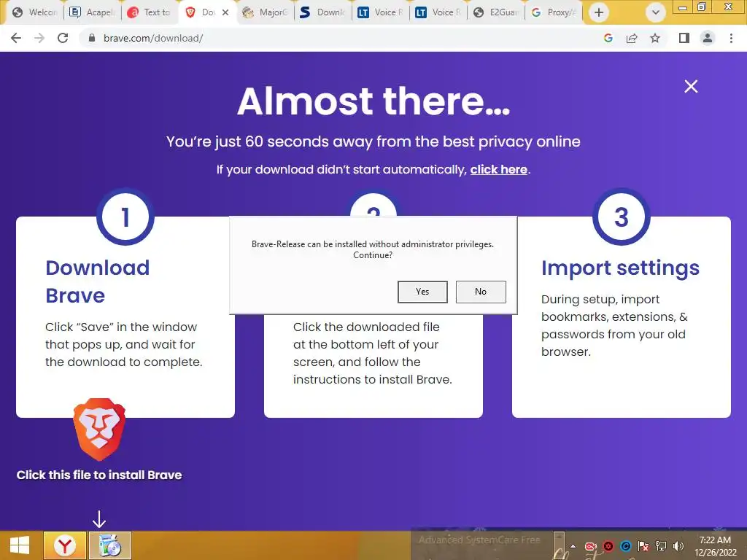This screenshot has height=560, width=747.
Task: Click the Brave lion logo icon
Action: 99,429
